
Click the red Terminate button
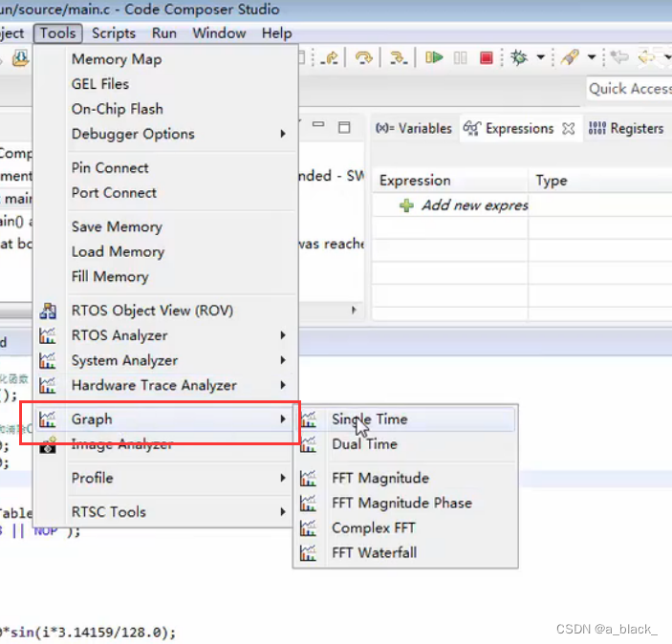coord(486,57)
